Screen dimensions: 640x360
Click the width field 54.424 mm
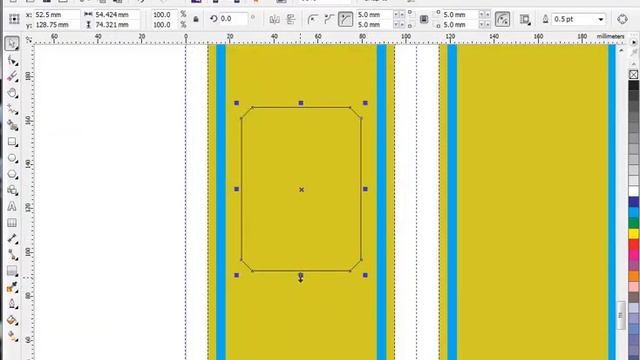pyautogui.click(x=116, y=15)
